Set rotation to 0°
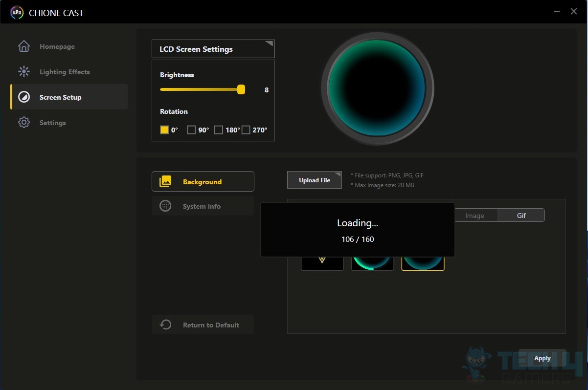 [x=164, y=130]
